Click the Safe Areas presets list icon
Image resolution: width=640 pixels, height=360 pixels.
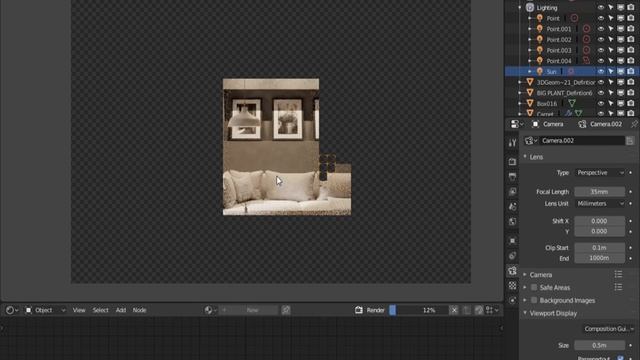click(x=618, y=287)
